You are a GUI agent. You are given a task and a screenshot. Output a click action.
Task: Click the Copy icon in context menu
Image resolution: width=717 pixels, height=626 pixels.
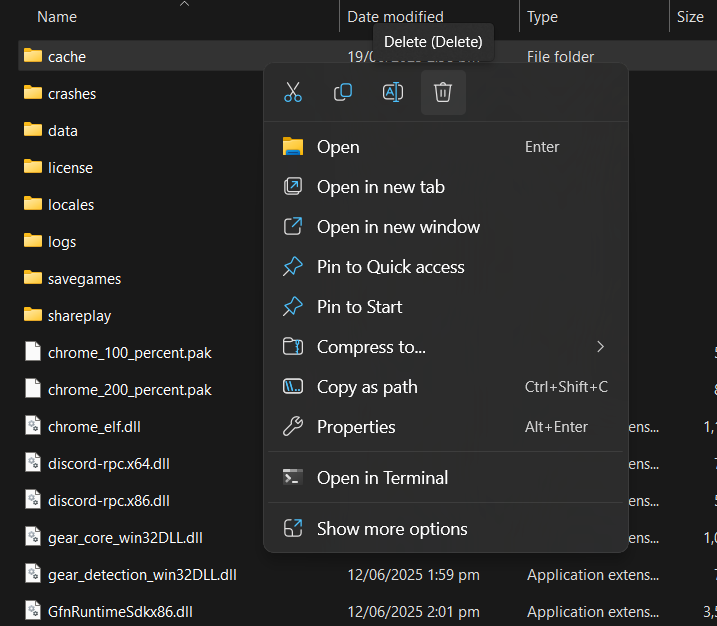(343, 93)
